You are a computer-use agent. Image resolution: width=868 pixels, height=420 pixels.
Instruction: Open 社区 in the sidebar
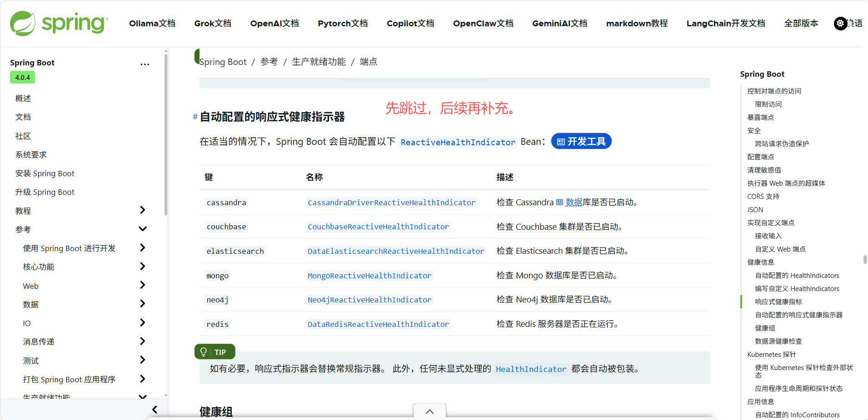23,136
